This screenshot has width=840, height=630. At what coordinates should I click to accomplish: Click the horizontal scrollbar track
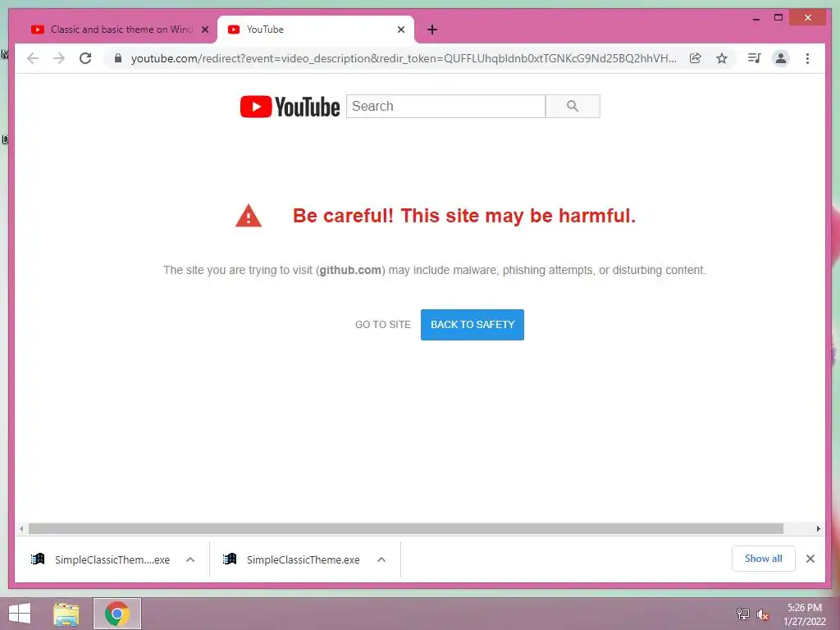[x=419, y=529]
